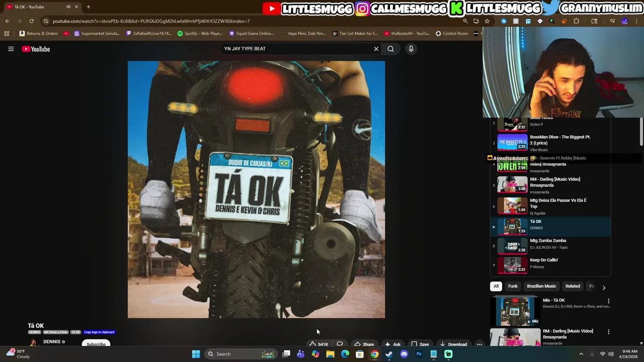Image resolution: width=644 pixels, height=362 pixels.
Task: Go back with the browser back arrow
Action: coord(7,21)
